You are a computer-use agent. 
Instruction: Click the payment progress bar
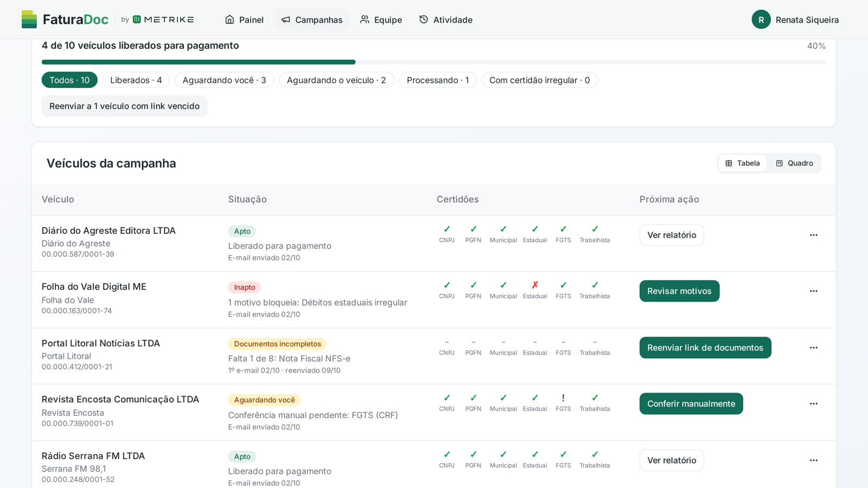click(x=433, y=62)
